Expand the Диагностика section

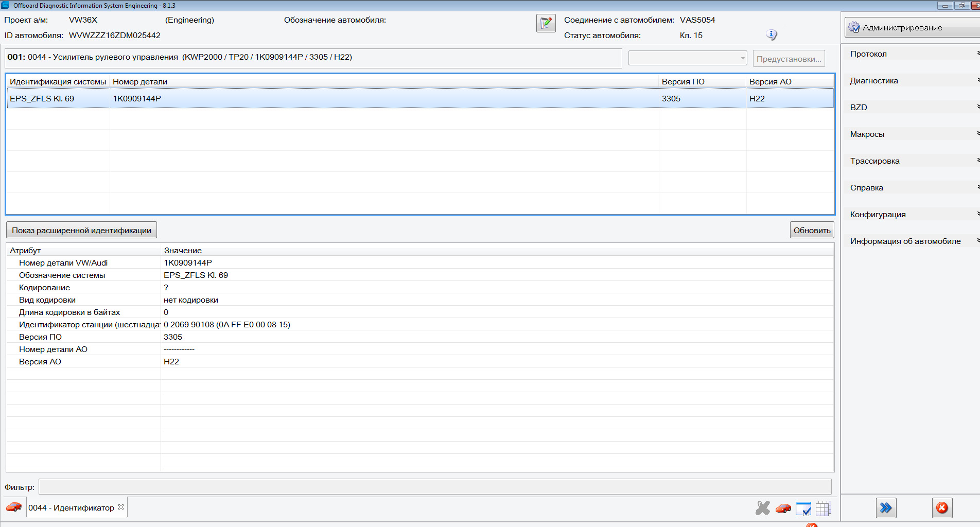pyautogui.click(x=912, y=81)
